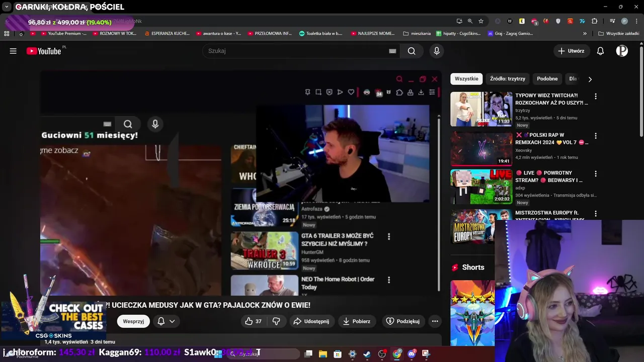
Task: Click the Shorts section heading
Action: 473,267
